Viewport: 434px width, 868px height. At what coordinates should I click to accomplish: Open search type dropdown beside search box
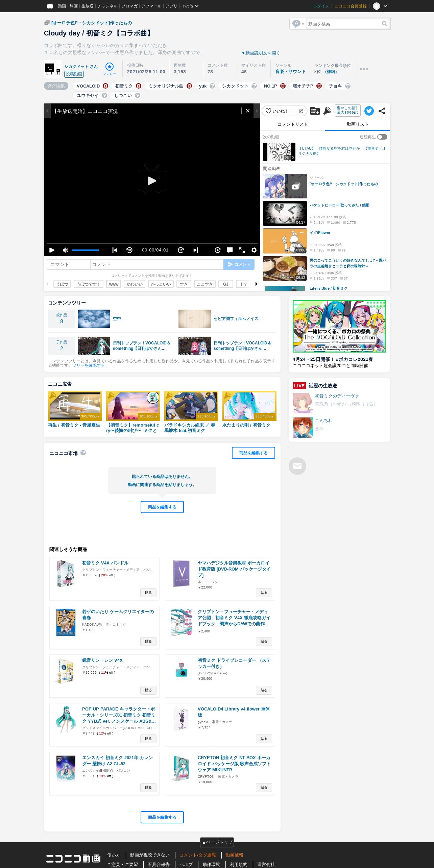pyautogui.click(x=298, y=24)
